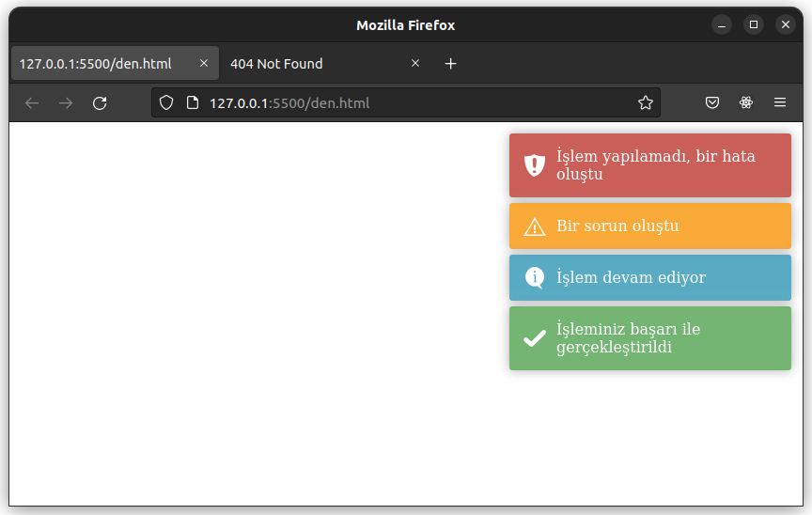Screen dimensions: 812x515
Task: Open the Save to Pocket icon
Action: click(712, 102)
